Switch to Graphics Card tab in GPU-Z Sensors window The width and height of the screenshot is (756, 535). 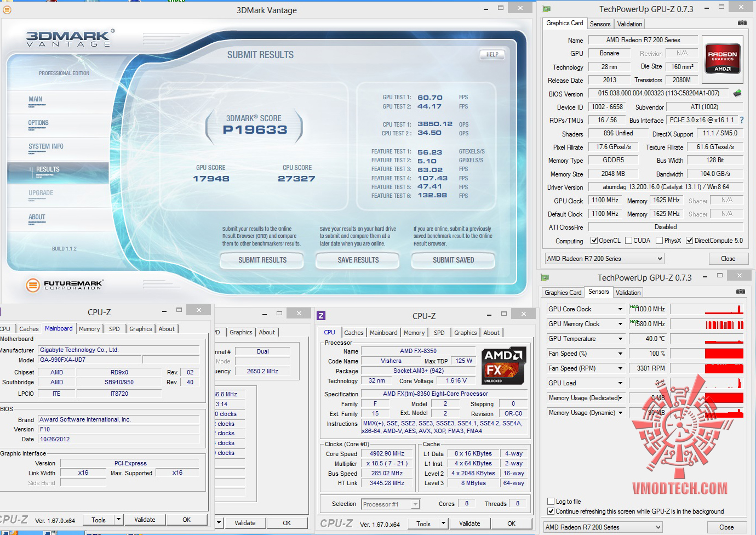pos(563,293)
